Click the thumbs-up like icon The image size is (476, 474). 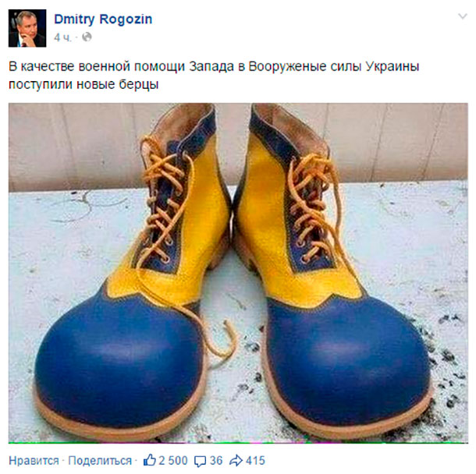pos(150,460)
